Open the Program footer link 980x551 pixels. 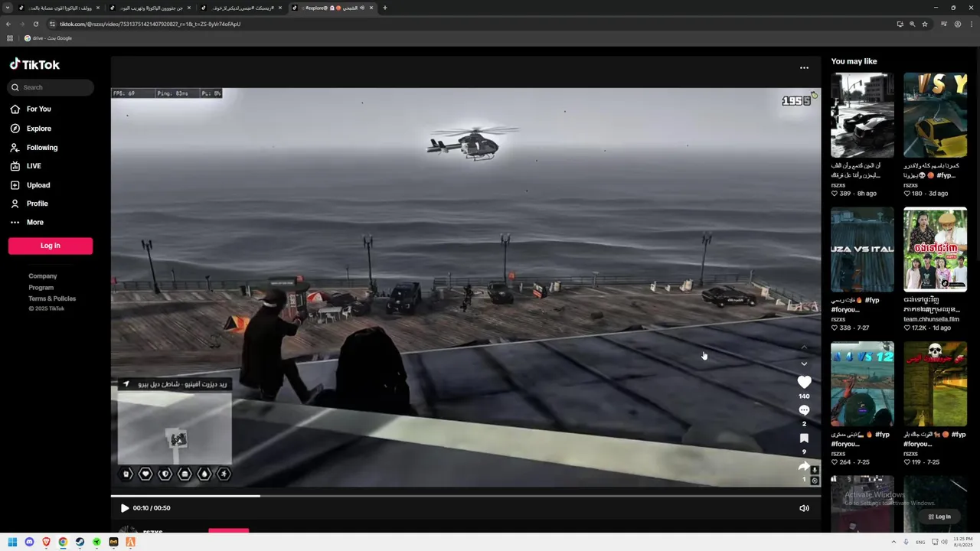click(x=41, y=288)
